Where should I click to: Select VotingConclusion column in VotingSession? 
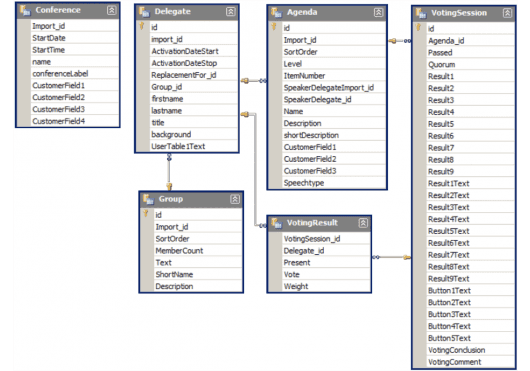(x=471, y=350)
